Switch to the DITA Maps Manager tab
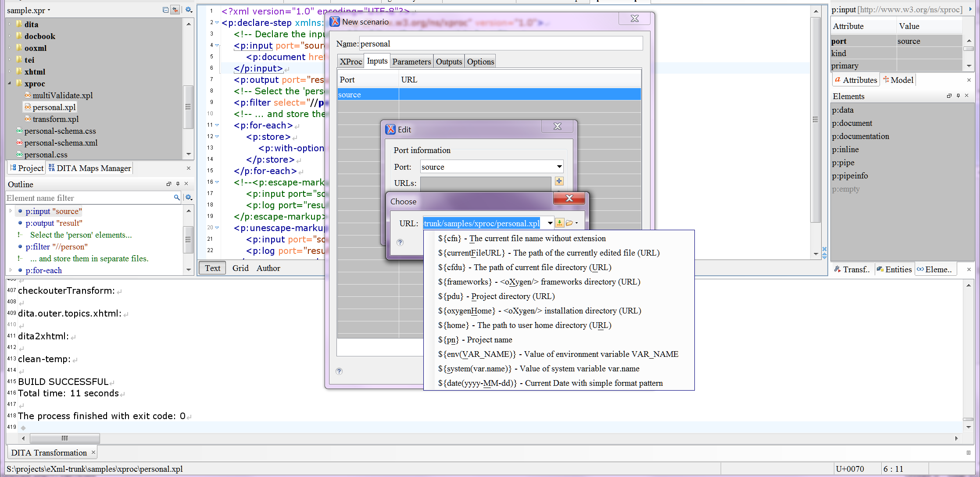 click(x=89, y=168)
